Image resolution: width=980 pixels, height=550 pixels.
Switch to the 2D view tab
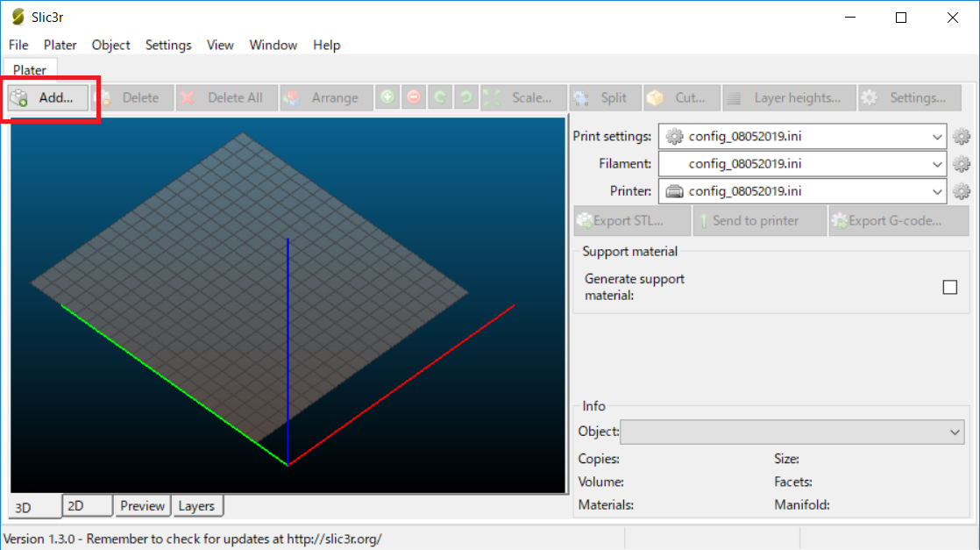click(87, 505)
